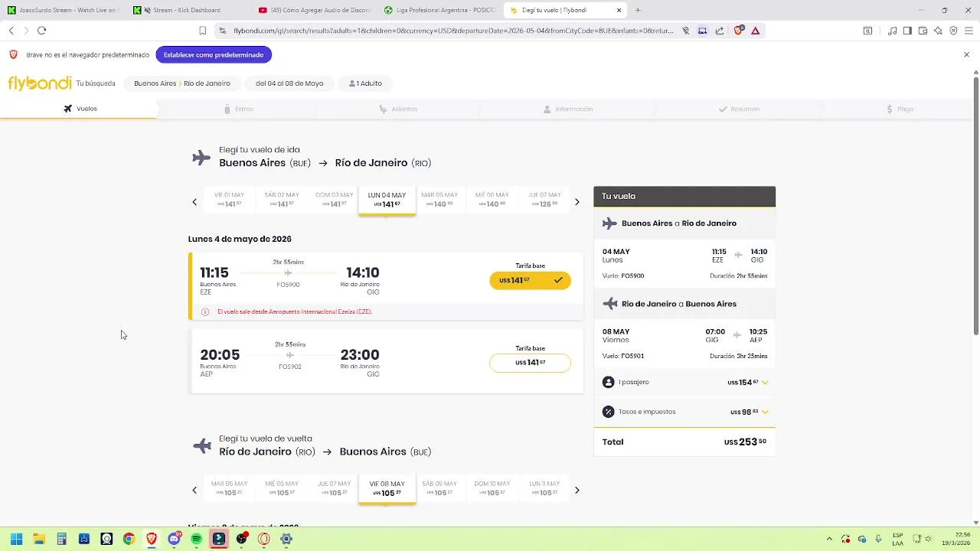Switch to YouTube Cómo Agregar Audio tab

pos(314,10)
